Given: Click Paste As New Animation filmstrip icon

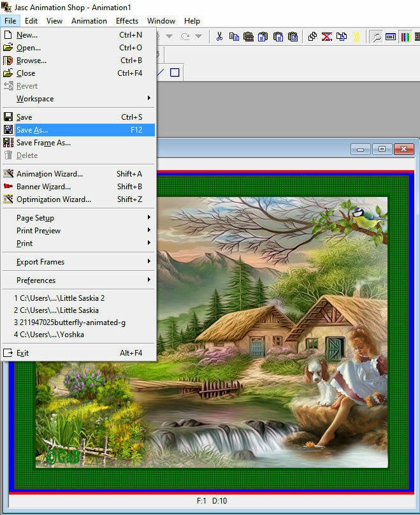Looking at the screenshot, I should coord(249,36).
